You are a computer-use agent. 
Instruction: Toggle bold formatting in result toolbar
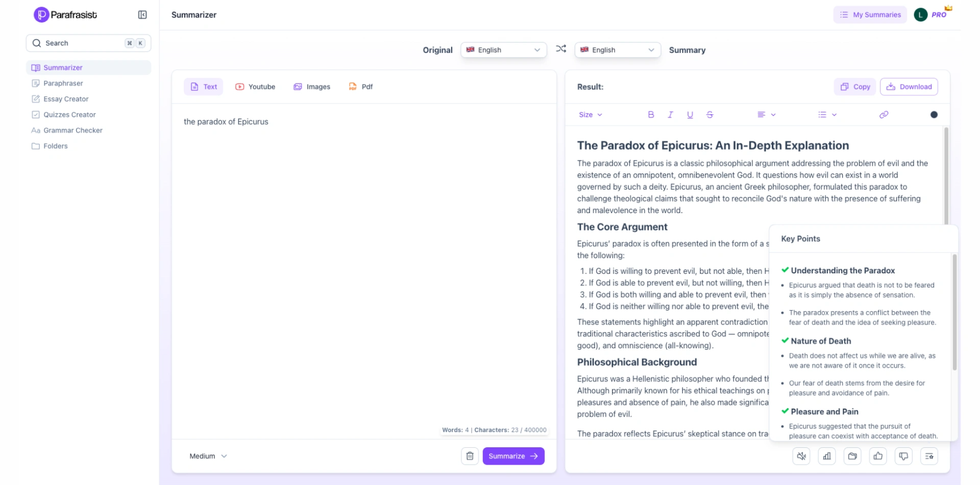pos(651,115)
